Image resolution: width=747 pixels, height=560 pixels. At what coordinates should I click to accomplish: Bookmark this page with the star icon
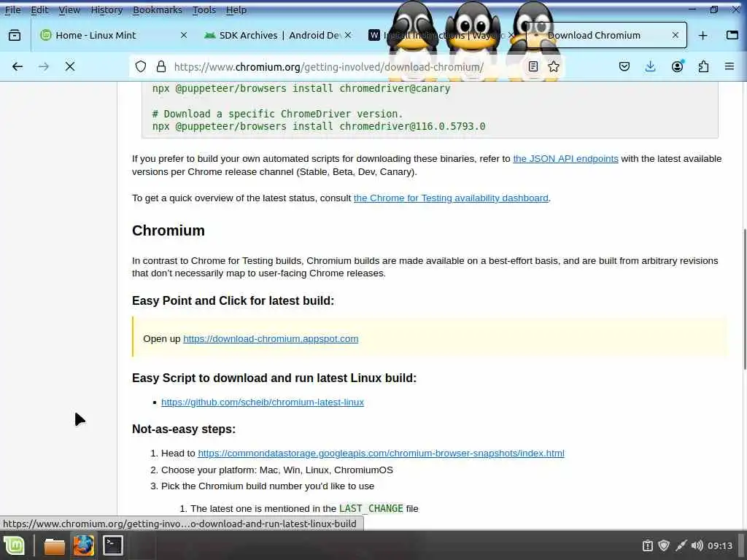pos(554,66)
